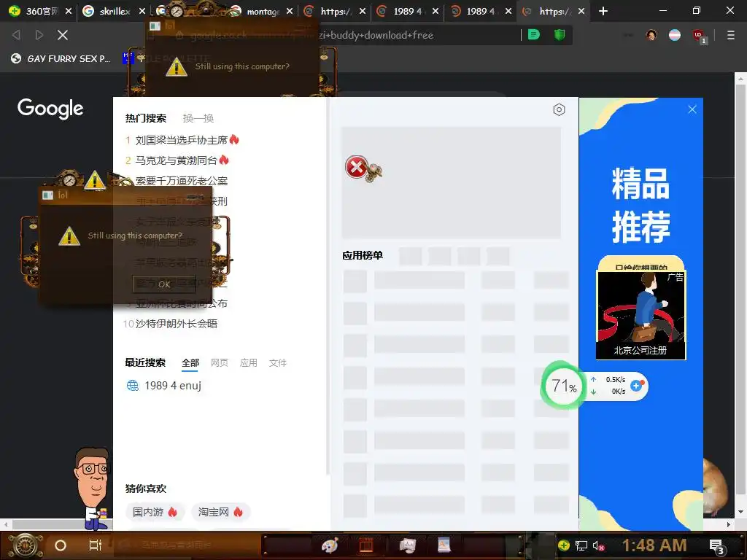Select the 应用 recent search filter
Image resolution: width=747 pixels, height=560 pixels.
(248, 363)
